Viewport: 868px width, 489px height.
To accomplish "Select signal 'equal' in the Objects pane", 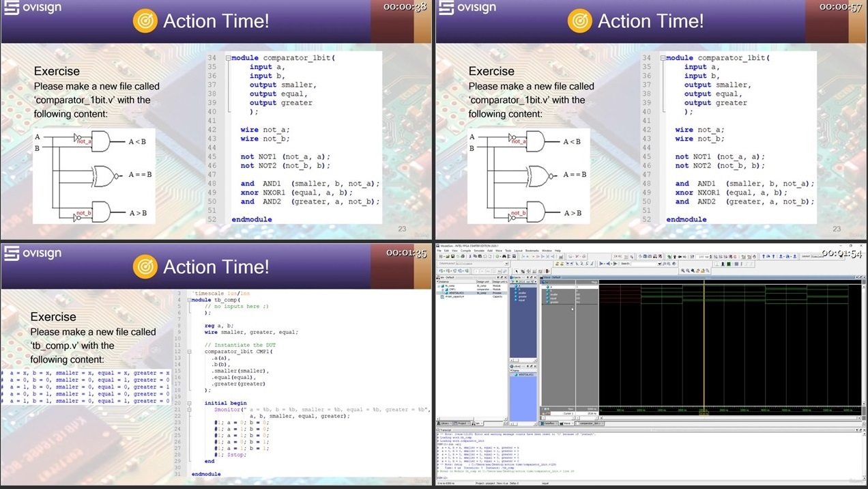I will click(x=521, y=300).
